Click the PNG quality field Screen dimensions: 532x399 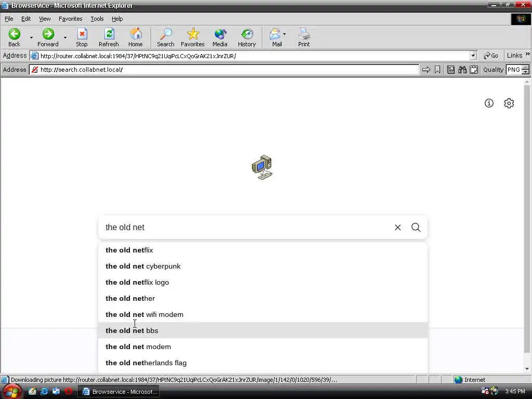(x=514, y=70)
